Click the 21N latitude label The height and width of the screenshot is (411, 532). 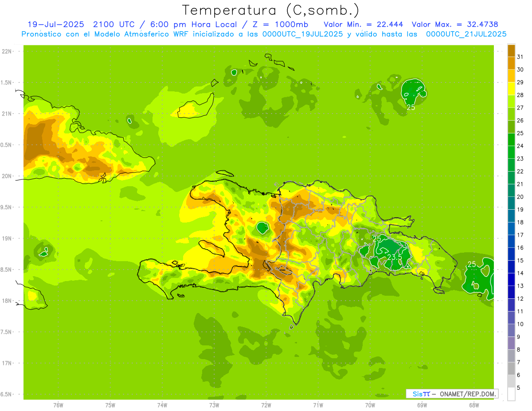tap(8, 114)
